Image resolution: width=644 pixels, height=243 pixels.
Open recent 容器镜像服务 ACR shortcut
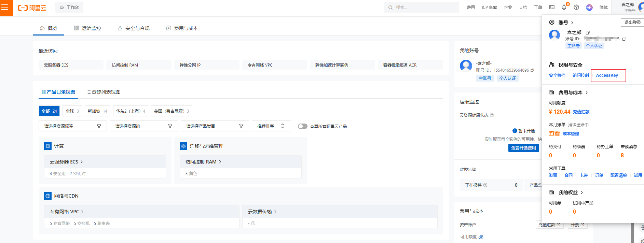410,65
